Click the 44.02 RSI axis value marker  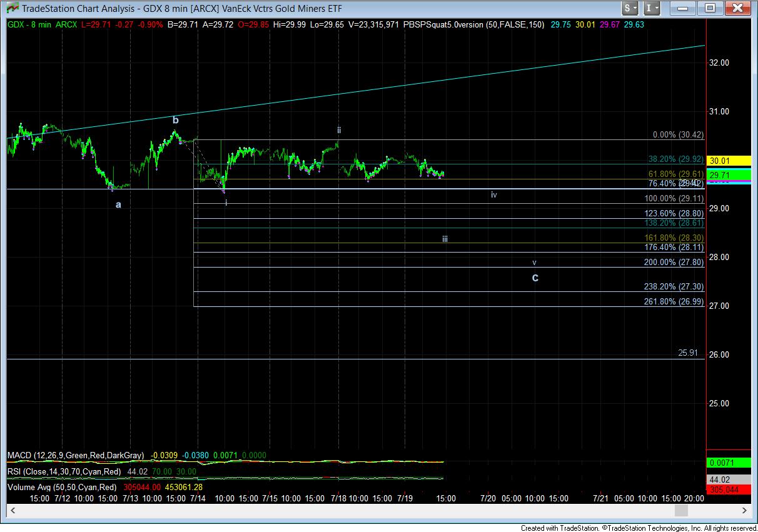(727, 478)
